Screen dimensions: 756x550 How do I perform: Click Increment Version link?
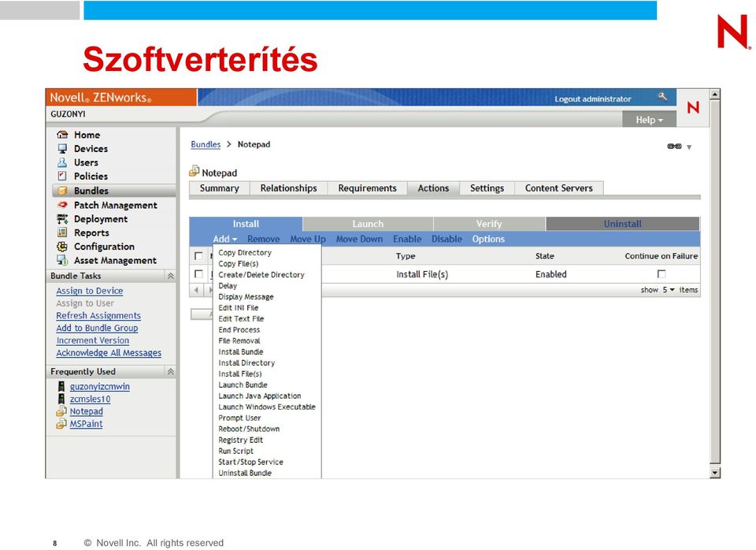coord(93,340)
